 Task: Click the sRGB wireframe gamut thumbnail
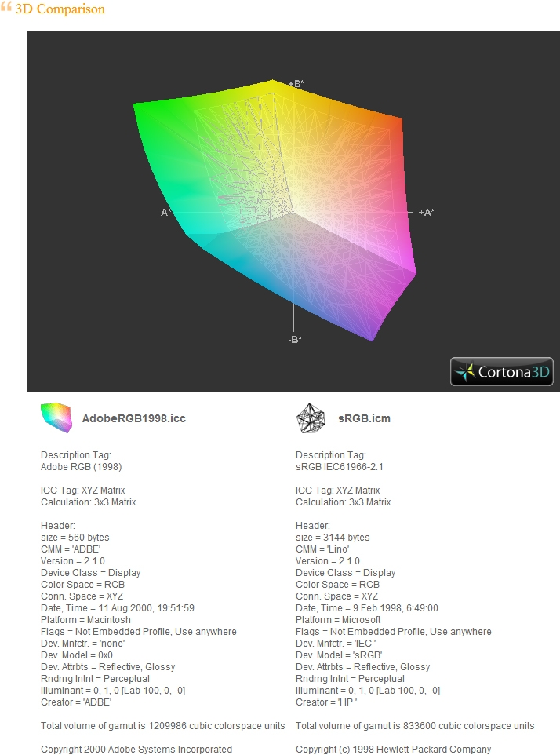point(311,418)
